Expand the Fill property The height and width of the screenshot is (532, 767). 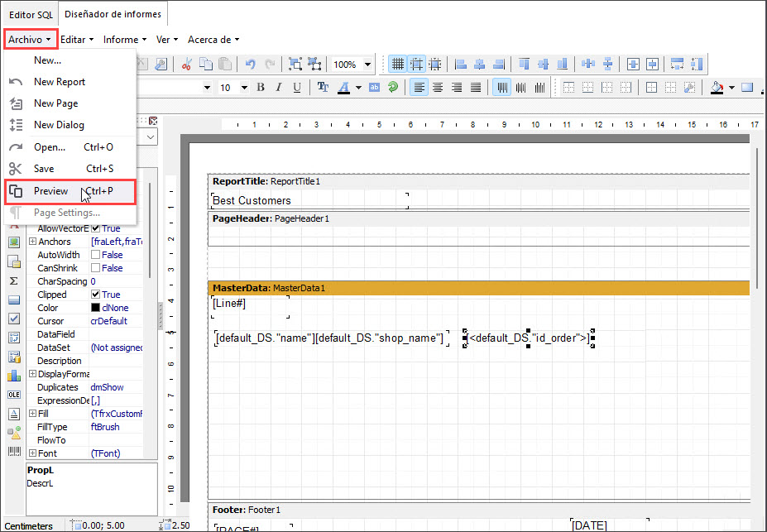[33, 414]
